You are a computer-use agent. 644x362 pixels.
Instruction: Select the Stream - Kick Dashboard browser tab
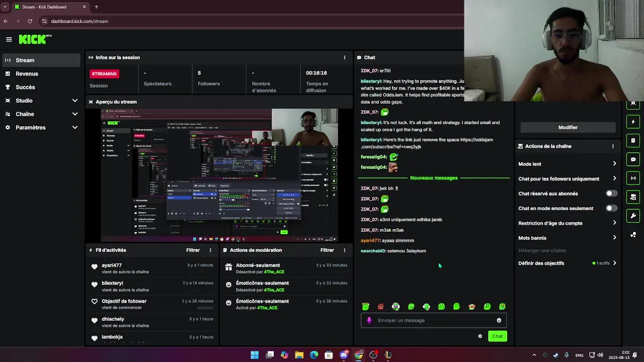50,7
